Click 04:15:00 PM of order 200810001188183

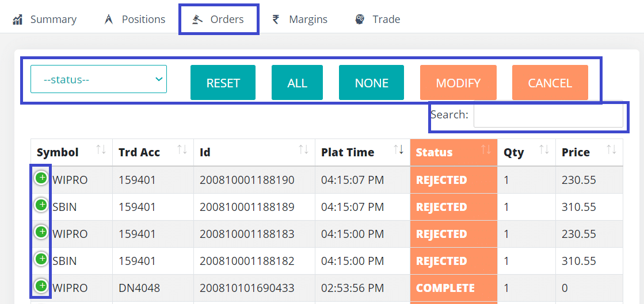(x=352, y=234)
